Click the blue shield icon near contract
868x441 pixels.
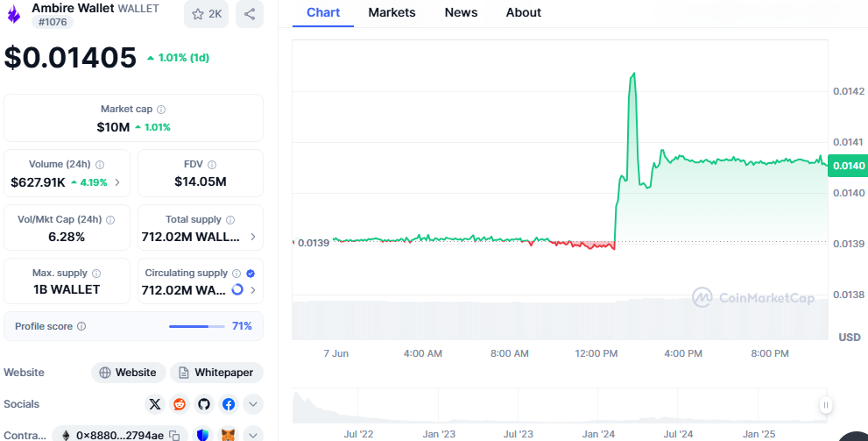pos(203,435)
